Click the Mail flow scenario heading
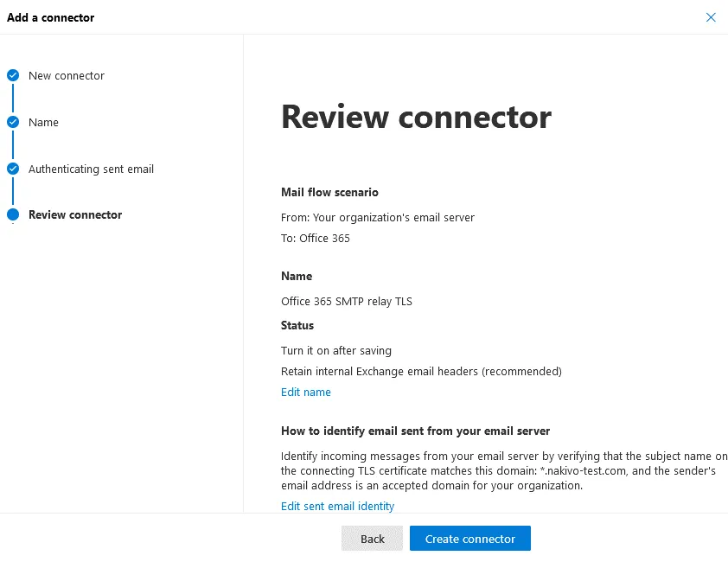Screen dimensions: 728x562 pyautogui.click(x=329, y=193)
